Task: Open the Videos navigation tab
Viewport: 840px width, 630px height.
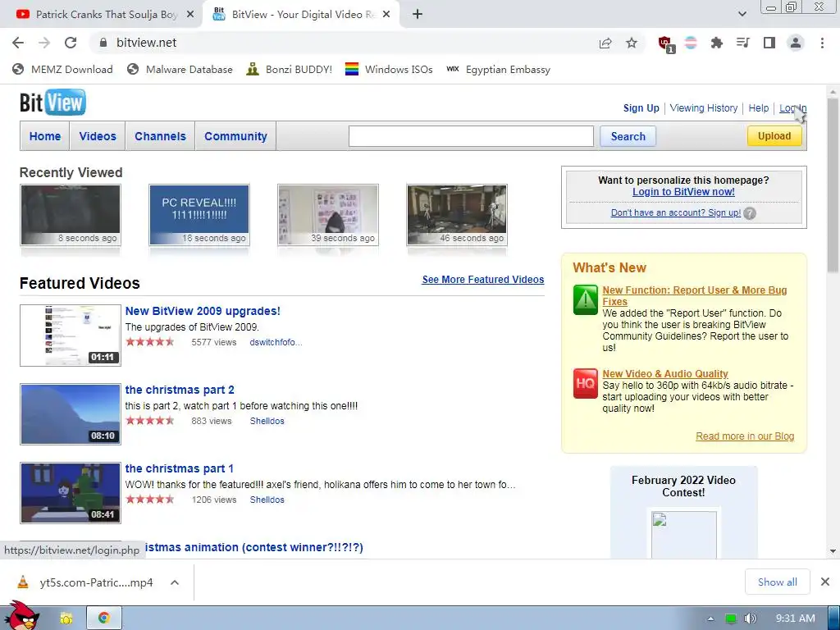Action: 98,137
